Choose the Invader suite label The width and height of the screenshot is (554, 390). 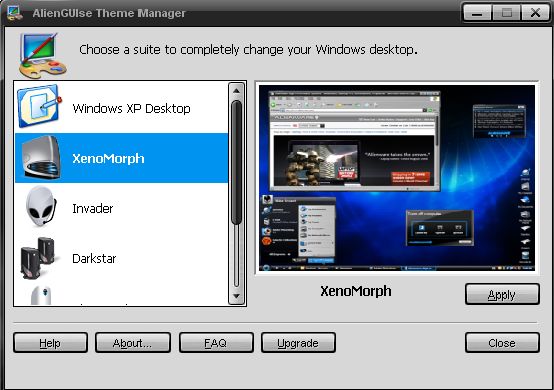pyautogui.click(x=93, y=208)
